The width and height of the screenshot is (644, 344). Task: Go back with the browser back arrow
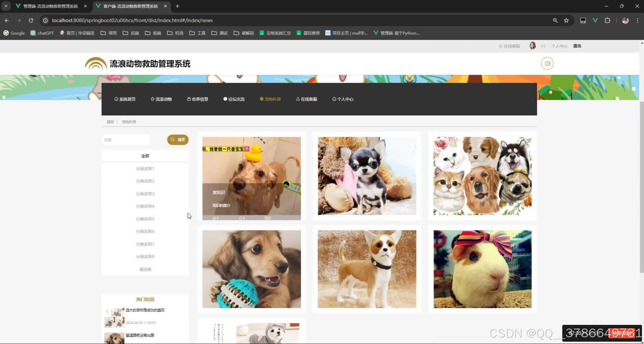coord(7,20)
